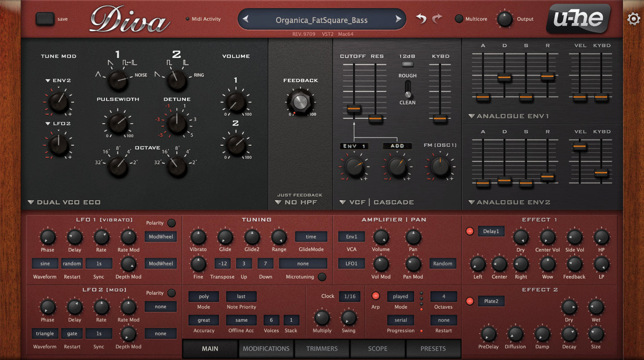Click the RES slider handle
This screenshot has width=644, height=360.
pyautogui.click(x=375, y=119)
